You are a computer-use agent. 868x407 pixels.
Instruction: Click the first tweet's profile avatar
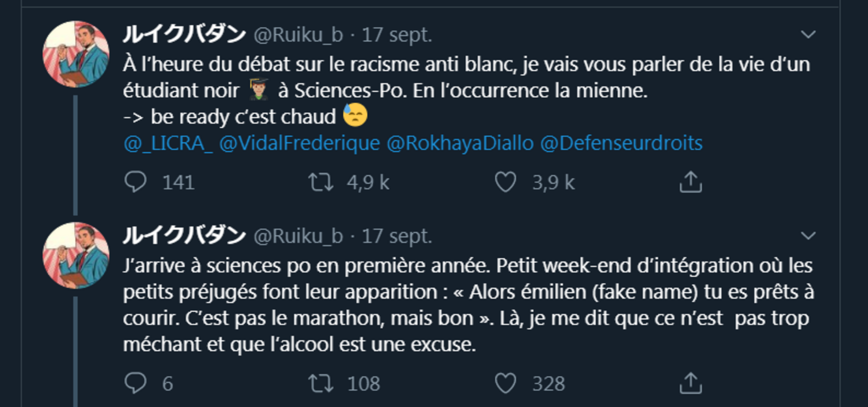pos(76,54)
